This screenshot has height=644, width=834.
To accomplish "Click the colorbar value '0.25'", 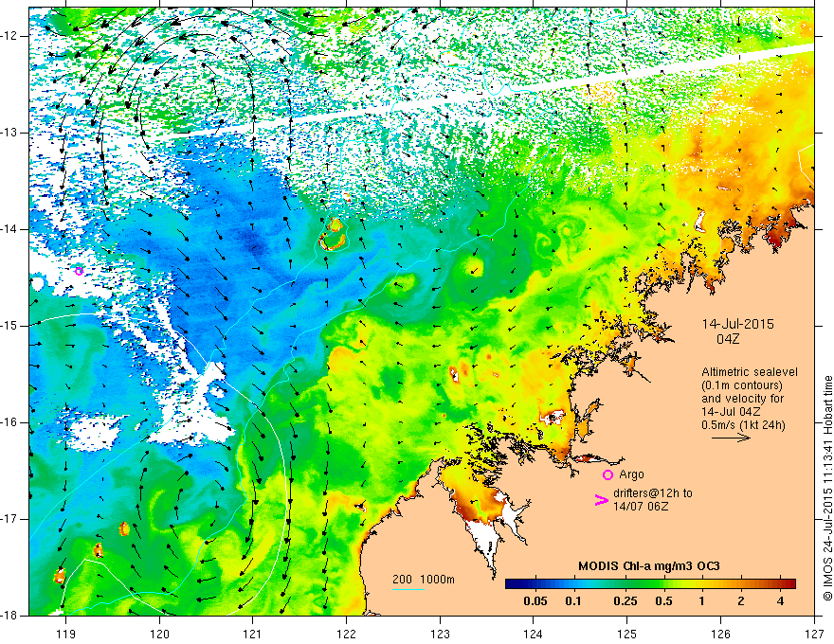I will 625,601.
